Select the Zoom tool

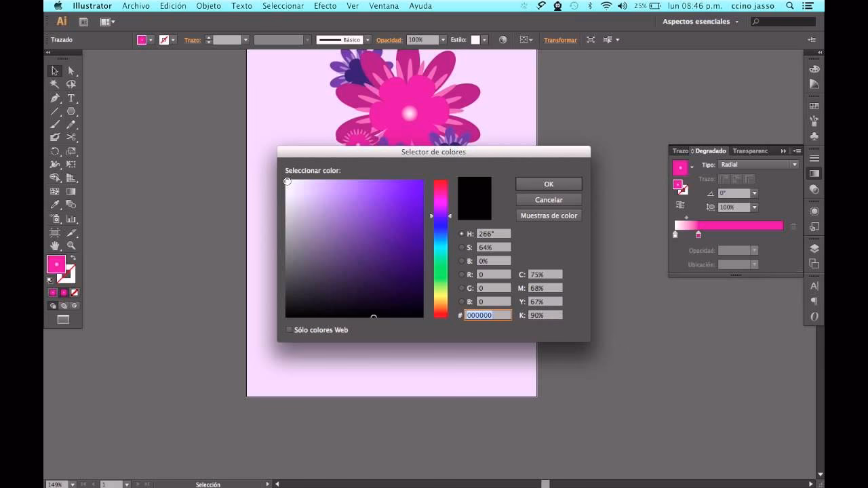pos(71,244)
